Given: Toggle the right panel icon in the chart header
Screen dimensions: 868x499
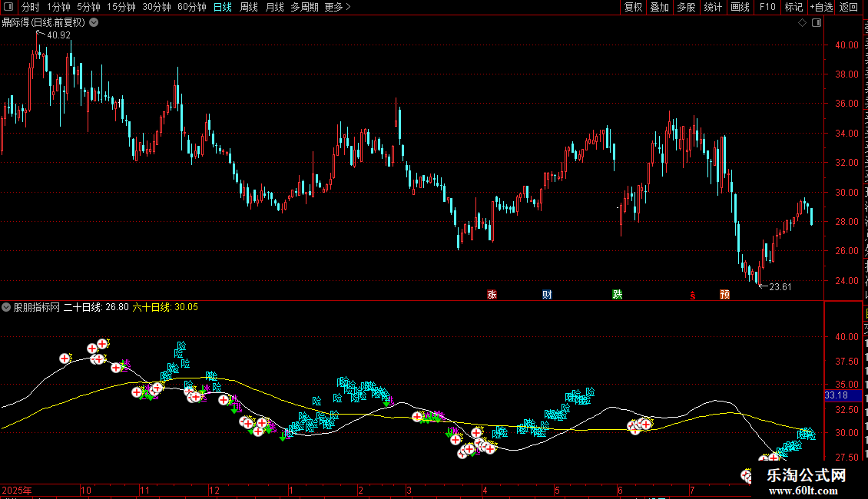Looking at the screenshot, I should 817,23.
